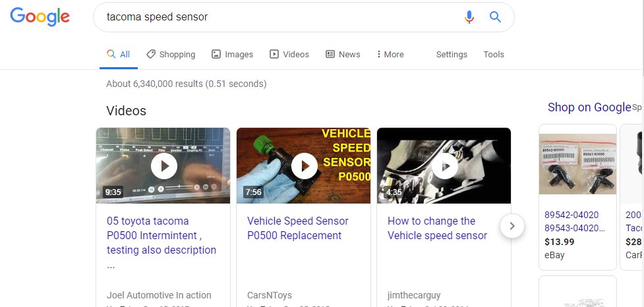This screenshot has height=307, width=644.
Task: Switch to the Images tab
Action: (232, 54)
